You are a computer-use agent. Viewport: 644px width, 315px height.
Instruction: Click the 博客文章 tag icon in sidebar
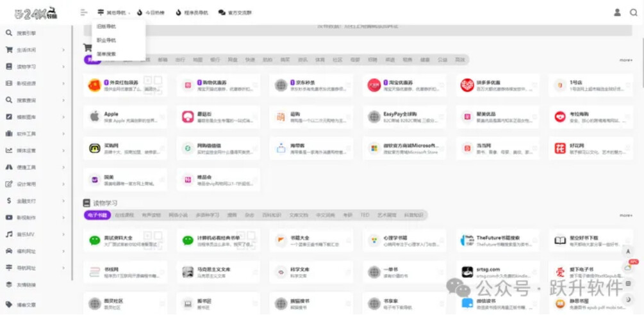point(8,304)
